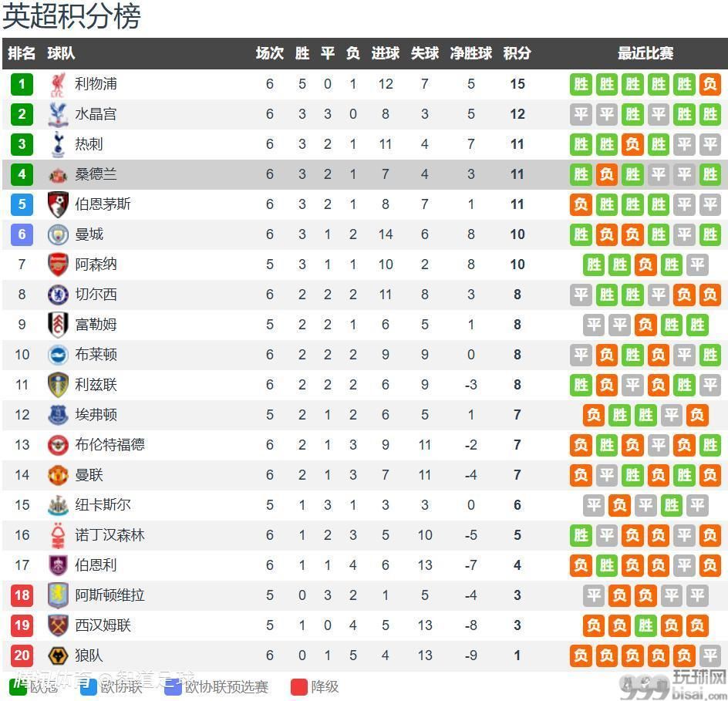Viewport: 728px width, 701px height.
Task: Click the Aston Villa club crest
Action: pos(58,595)
